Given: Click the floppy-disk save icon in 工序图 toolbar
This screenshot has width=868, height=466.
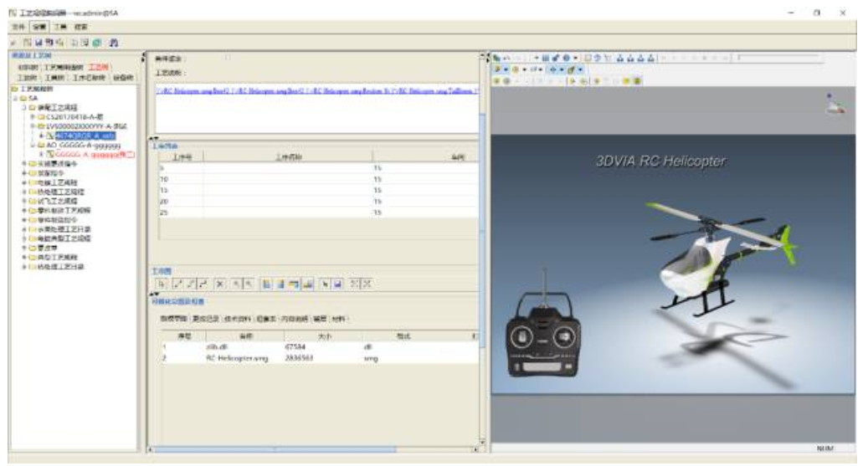Looking at the screenshot, I should click(337, 284).
